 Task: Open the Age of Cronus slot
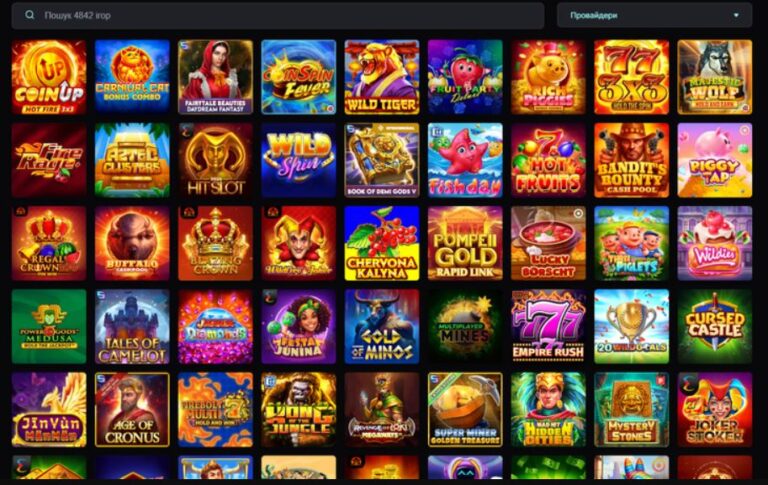[x=132, y=410]
